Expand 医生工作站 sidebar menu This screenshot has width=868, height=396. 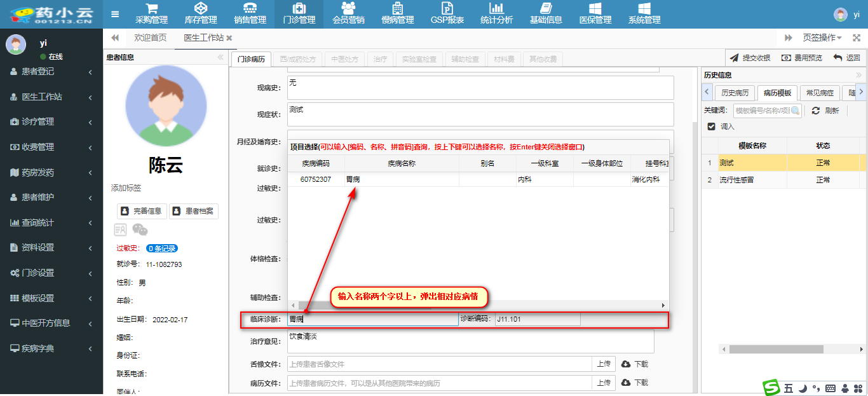51,97
